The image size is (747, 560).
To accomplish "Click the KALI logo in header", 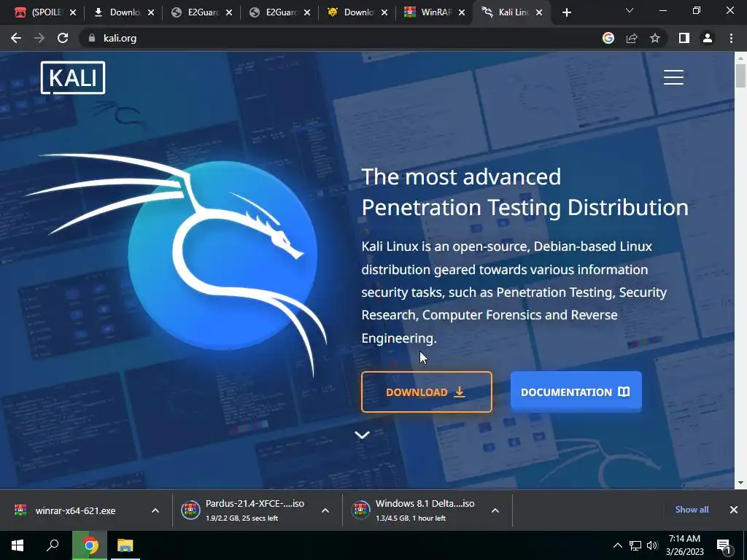I will tap(73, 77).
